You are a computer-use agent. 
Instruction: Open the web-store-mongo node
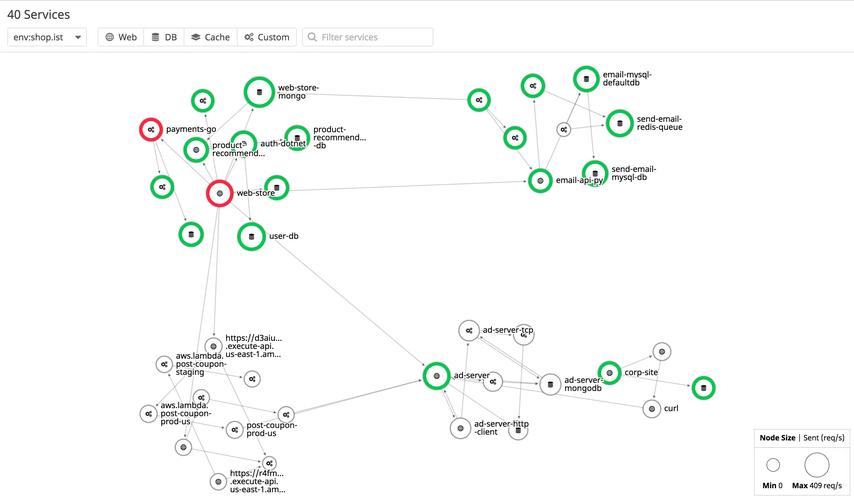(x=260, y=92)
